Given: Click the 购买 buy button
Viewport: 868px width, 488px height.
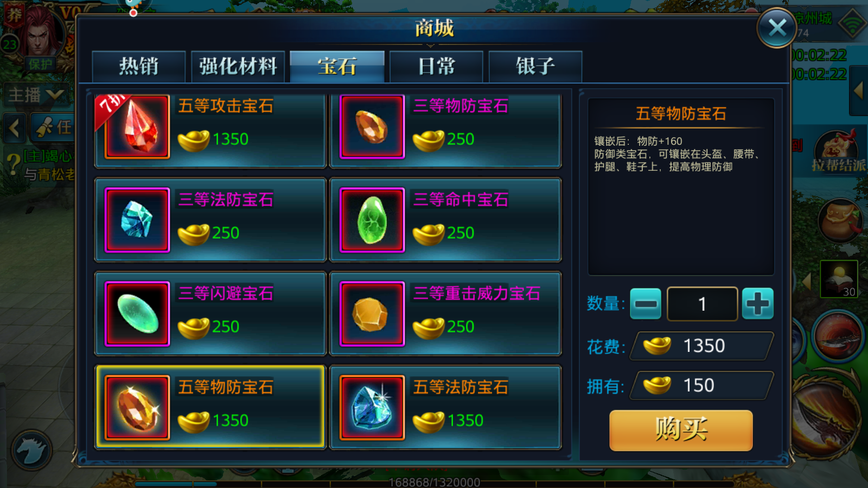Looking at the screenshot, I should click(x=681, y=430).
